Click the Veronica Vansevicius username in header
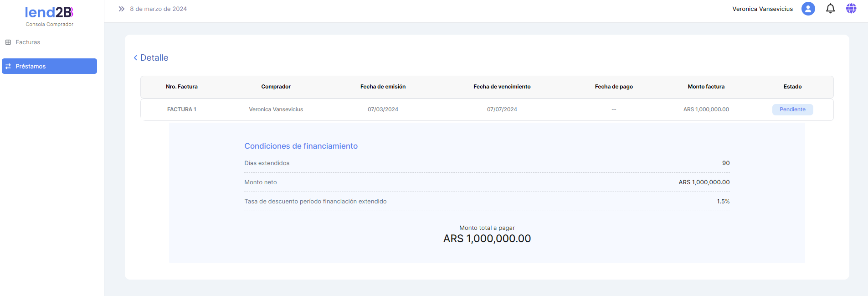 [x=762, y=9]
